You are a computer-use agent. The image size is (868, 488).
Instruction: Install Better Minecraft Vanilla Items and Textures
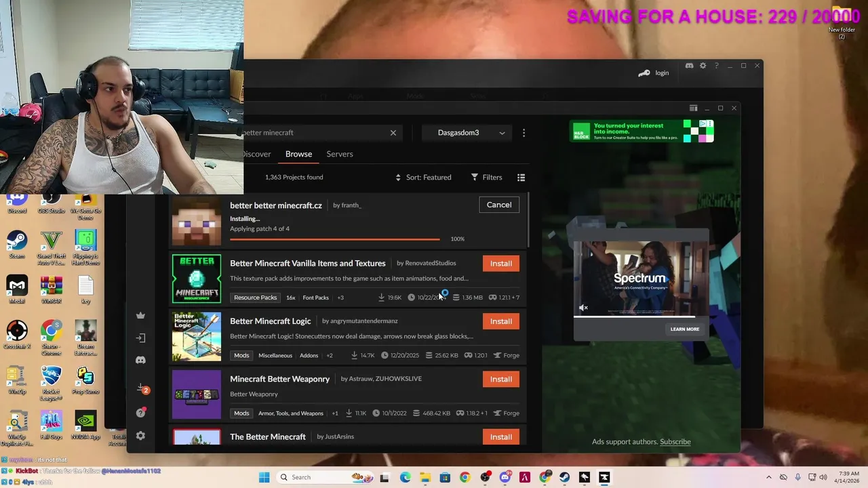click(501, 264)
